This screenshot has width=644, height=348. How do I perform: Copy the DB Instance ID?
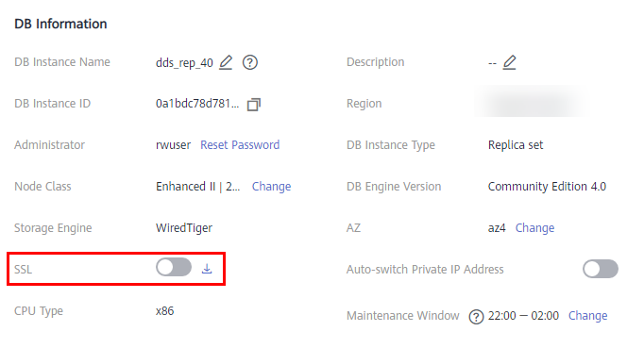click(x=253, y=105)
